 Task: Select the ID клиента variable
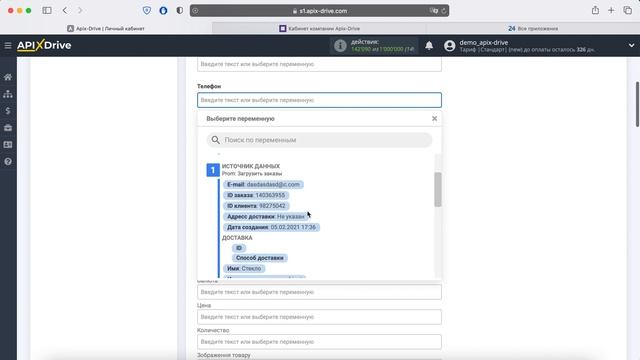pyautogui.click(x=256, y=206)
